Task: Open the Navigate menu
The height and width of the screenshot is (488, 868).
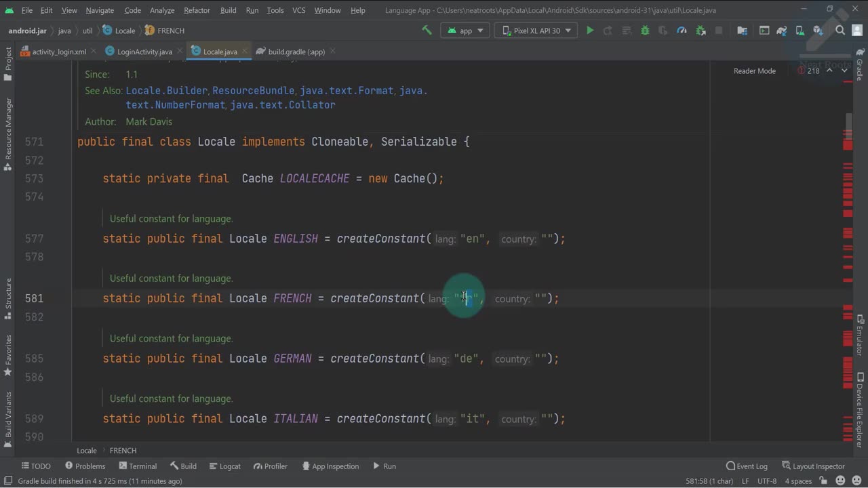Action: pos(100,10)
